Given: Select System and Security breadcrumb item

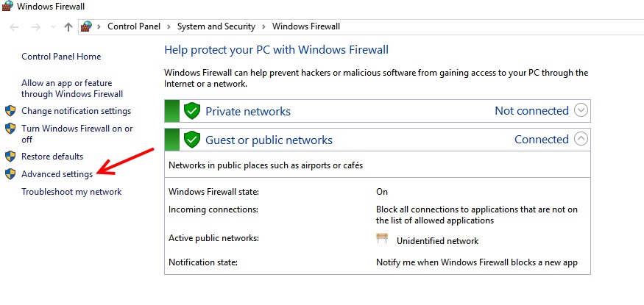Looking at the screenshot, I should tap(216, 26).
